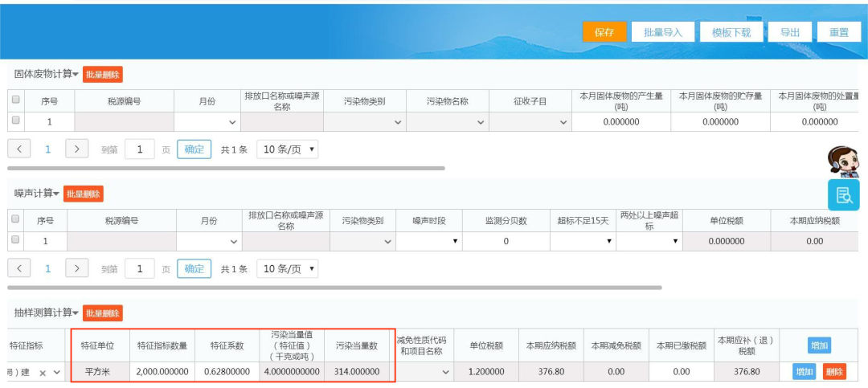Open the blue document search side icon
This screenshot has width=868, height=388.
point(844,195)
